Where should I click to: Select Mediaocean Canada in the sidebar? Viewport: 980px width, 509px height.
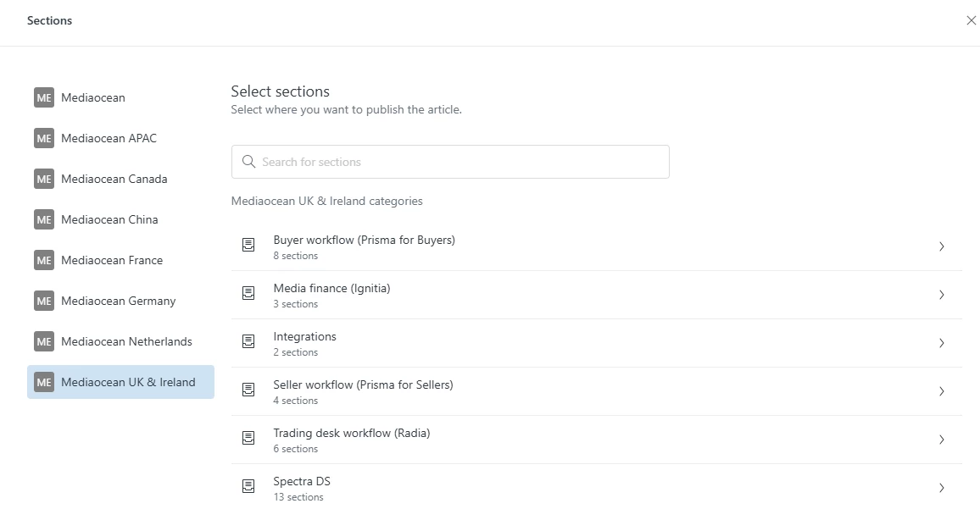coord(114,179)
